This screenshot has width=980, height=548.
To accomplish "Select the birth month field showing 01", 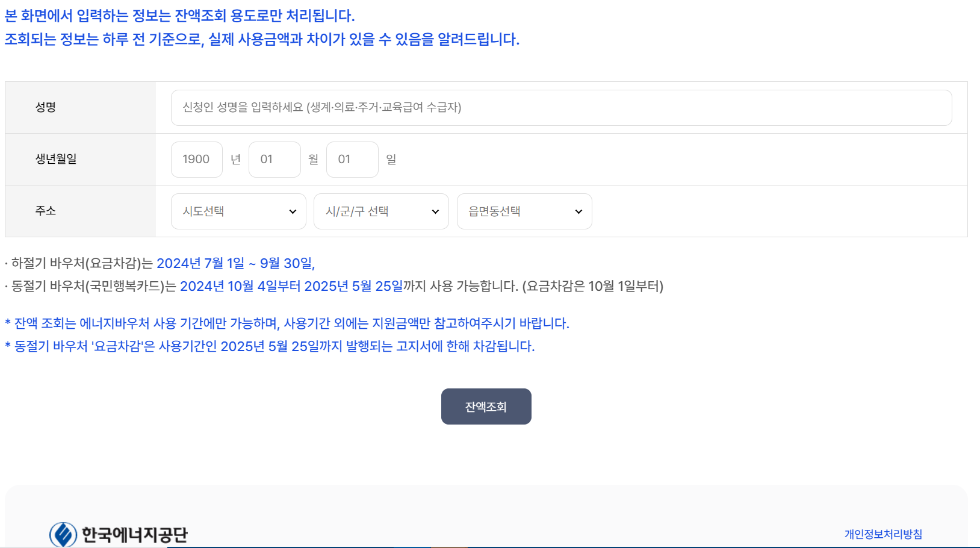I will pos(274,159).
